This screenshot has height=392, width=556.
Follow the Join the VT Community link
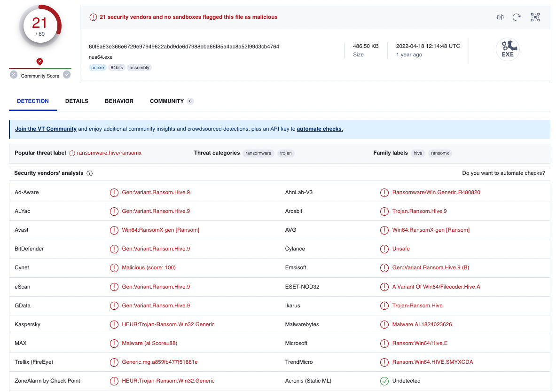(x=46, y=129)
